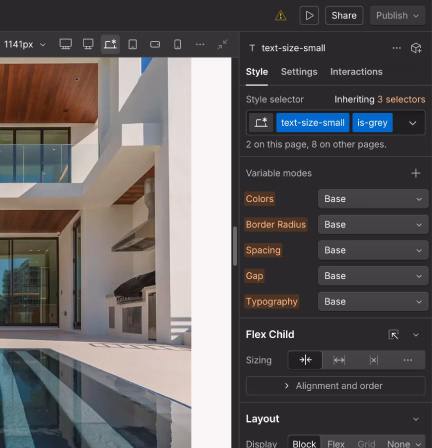Expand the style selector dropdown arrow

[412, 123]
